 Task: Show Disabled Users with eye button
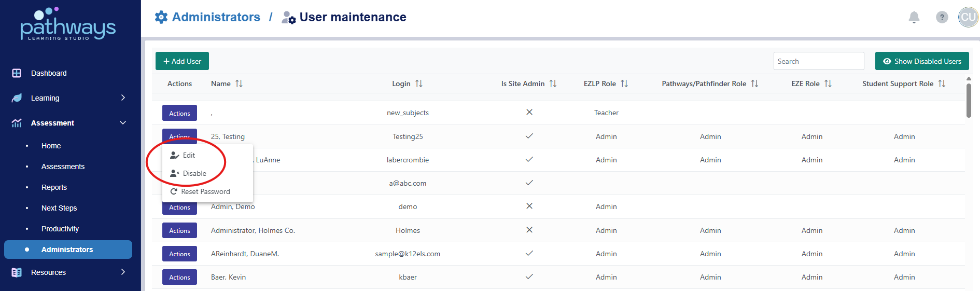pyautogui.click(x=922, y=61)
